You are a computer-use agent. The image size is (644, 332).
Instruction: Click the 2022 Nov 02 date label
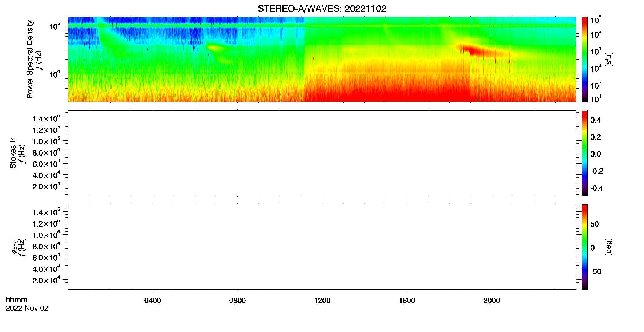pos(27,308)
